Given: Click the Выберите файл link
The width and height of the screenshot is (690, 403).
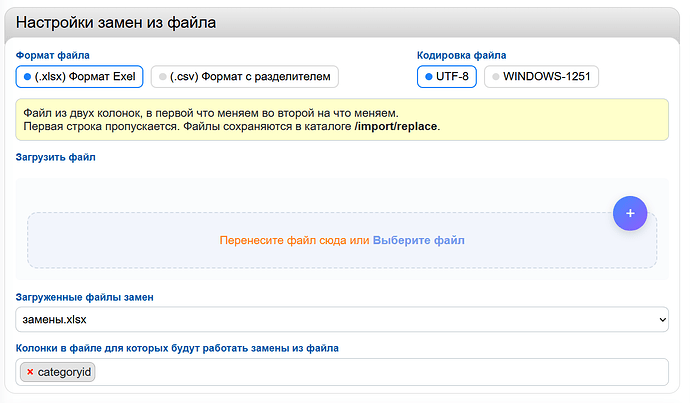Looking at the screenshot, I should pyautogui.click(x=418, y=240).
